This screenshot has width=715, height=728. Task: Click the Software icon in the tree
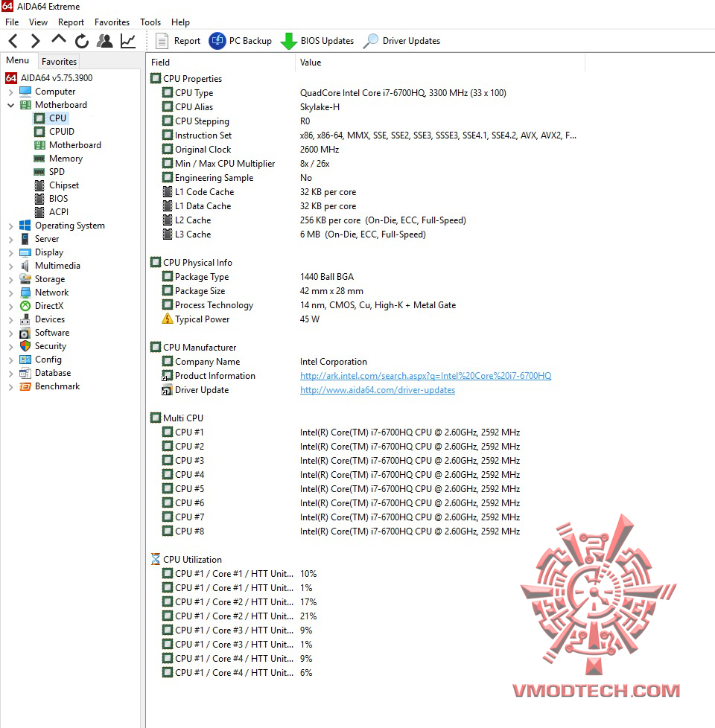tap(25, 333)
